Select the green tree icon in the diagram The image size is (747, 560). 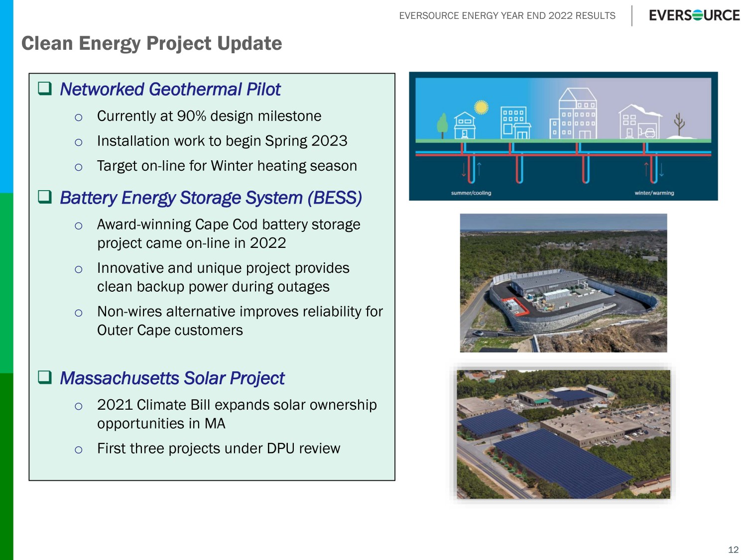pyautogui.click(x=442, y=124)
